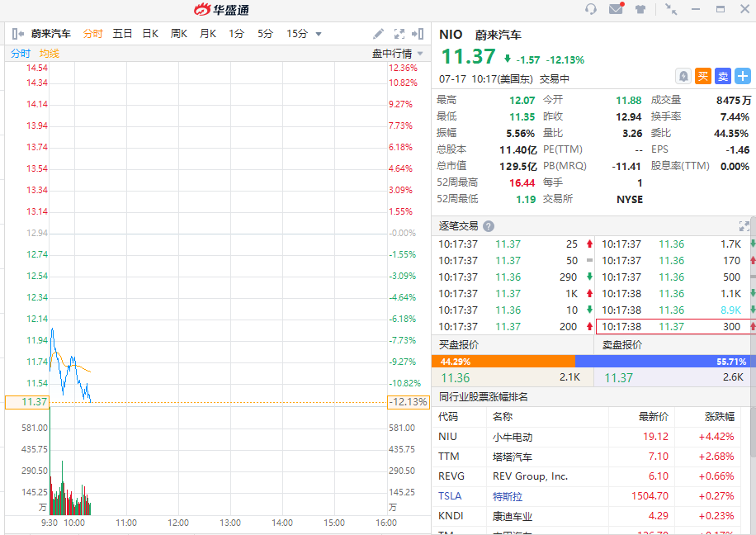This screenshot has width=756, height=535.
Task: Toggle the left sidebar panel icon
Action: [18, 34]
